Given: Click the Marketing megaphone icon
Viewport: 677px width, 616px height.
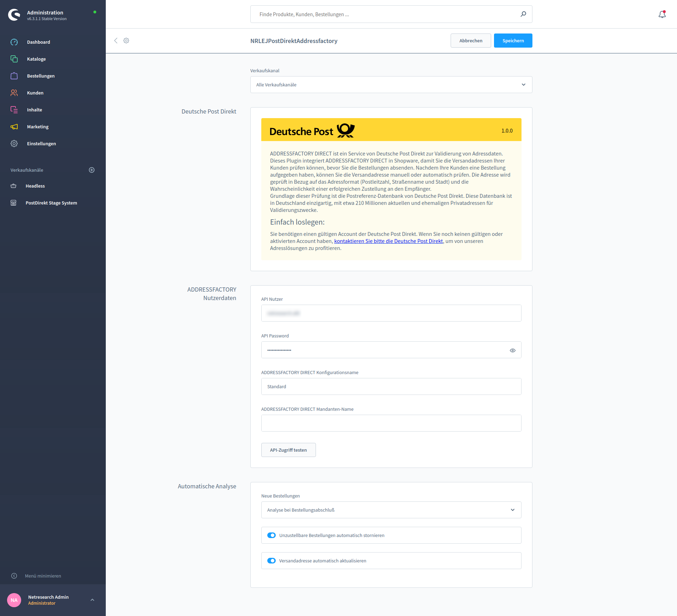Looking at the screenshot, I should (14, 127).
